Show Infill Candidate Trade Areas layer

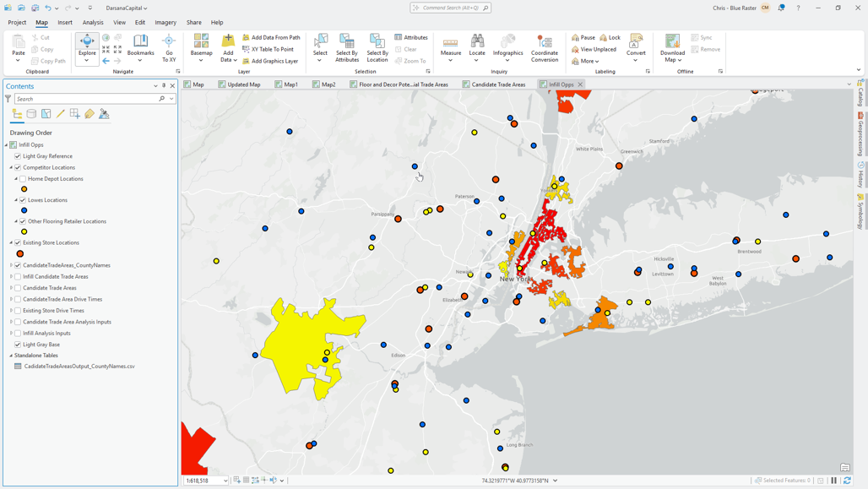(x=18, y=276)
